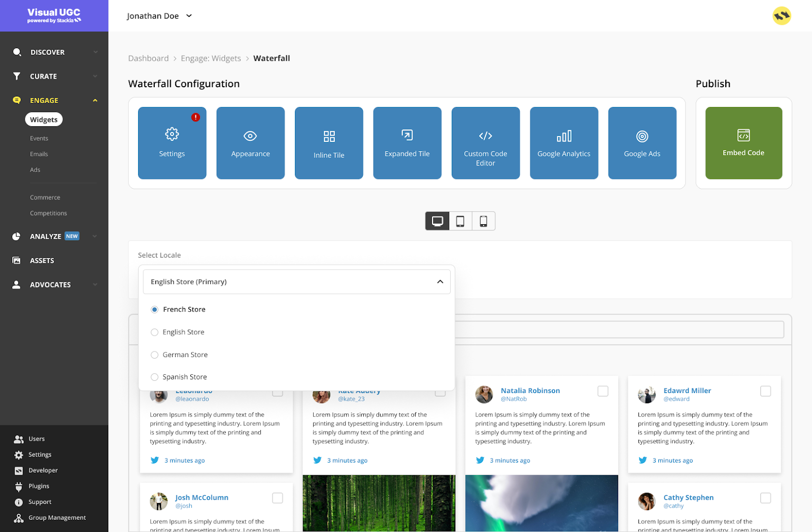Click Natalia Robinson's avatar photo
The width and height of the screenshot is (812, 532).
tap(484, 395)
